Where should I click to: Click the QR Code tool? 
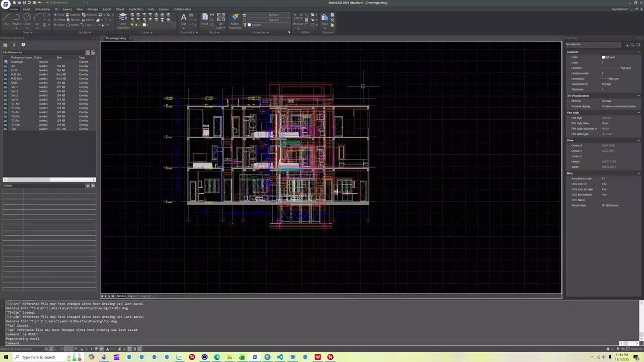(221, 21)
